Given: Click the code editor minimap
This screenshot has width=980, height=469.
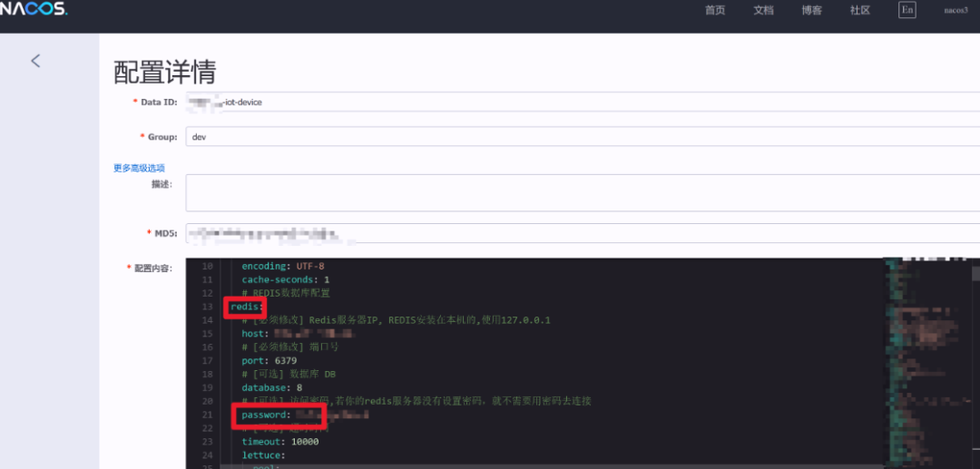Looking at the screenshot, I should [x=928, y=364].
